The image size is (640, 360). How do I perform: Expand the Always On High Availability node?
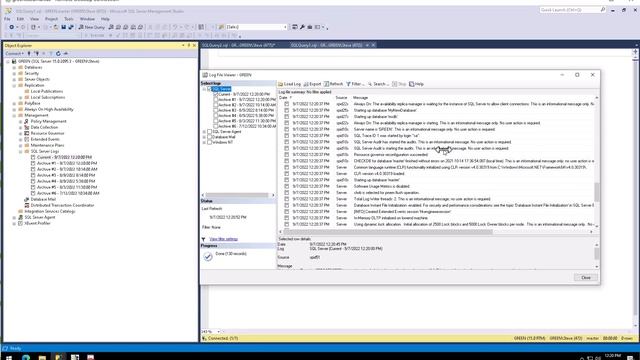click(14, 109)
